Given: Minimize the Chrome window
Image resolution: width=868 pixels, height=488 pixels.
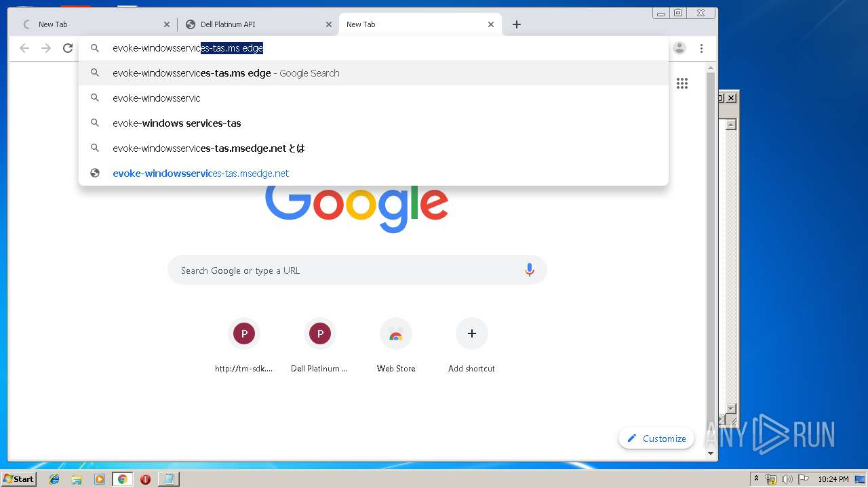Looking at the screenshot, I should [x=661, y=13].
